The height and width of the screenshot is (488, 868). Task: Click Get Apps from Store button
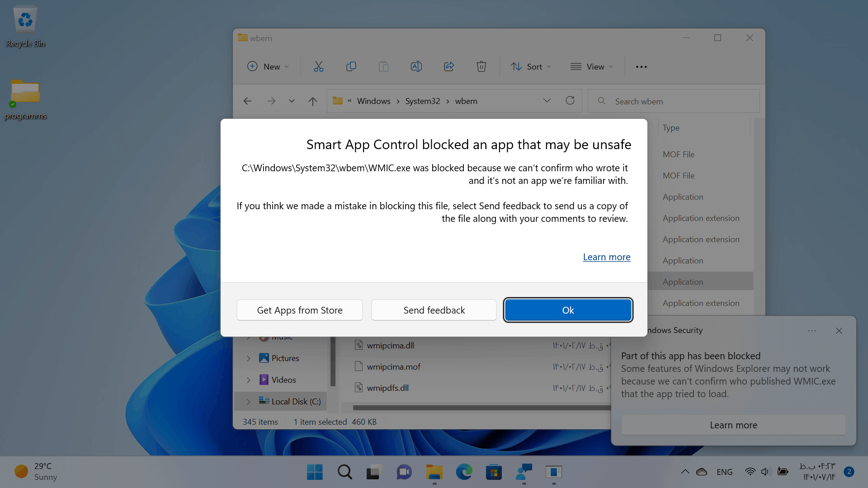(x=299, y=310)
